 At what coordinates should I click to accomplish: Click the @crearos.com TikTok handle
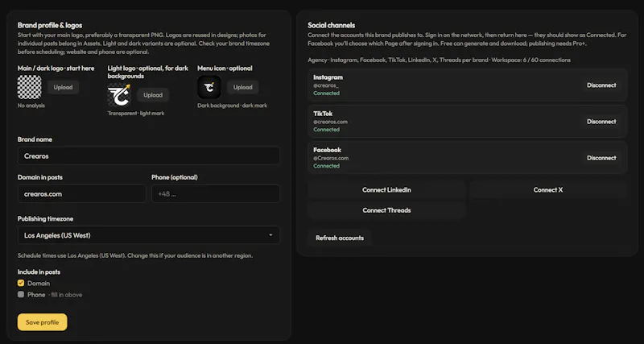(x=330, y=122)
